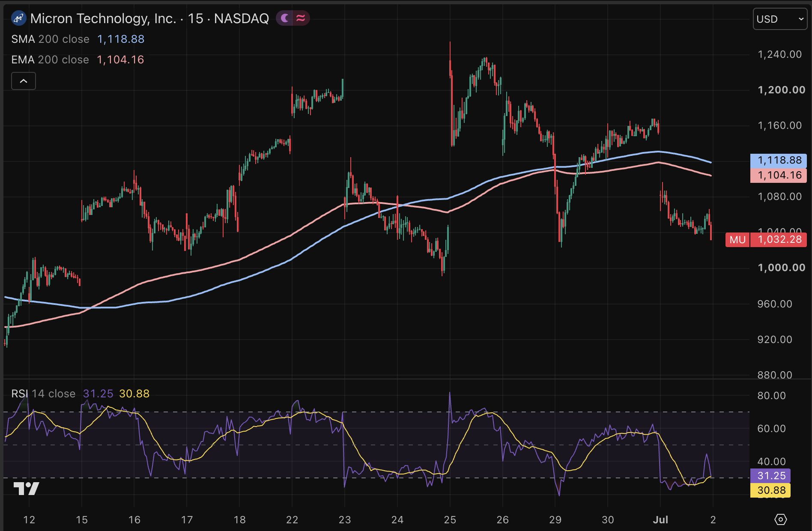812x531 pixels.
Task: Click the 15 interval label in title
Action: coord(195,18)
